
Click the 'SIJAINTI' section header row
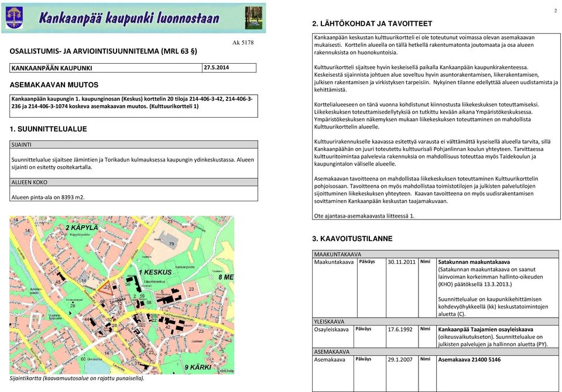[x=133, y=145]
